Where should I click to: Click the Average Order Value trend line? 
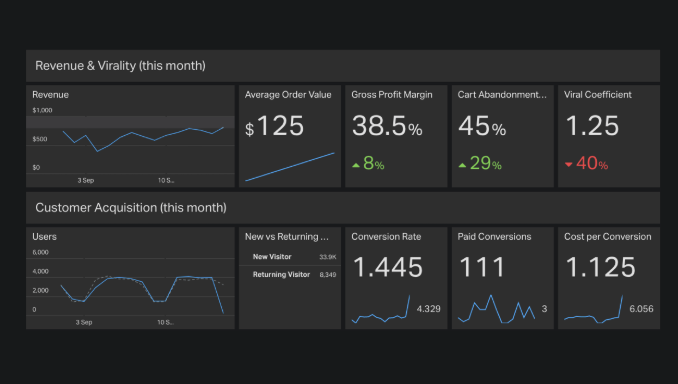coord(290,166)
